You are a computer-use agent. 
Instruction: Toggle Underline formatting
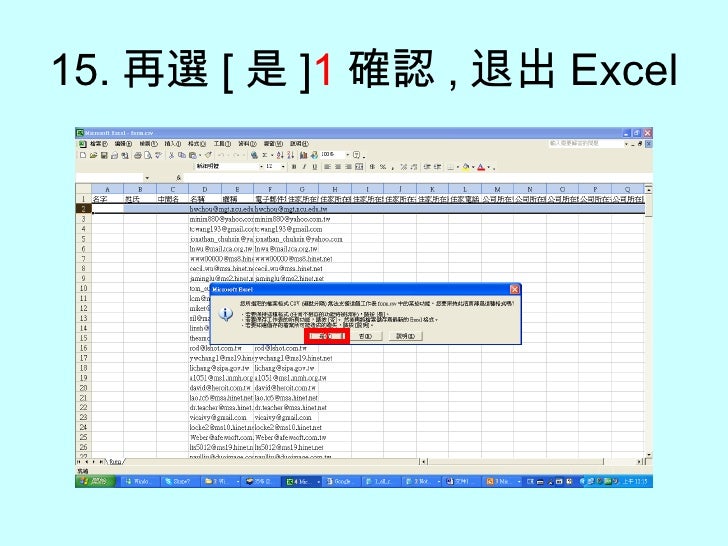(x=315, y=167)
